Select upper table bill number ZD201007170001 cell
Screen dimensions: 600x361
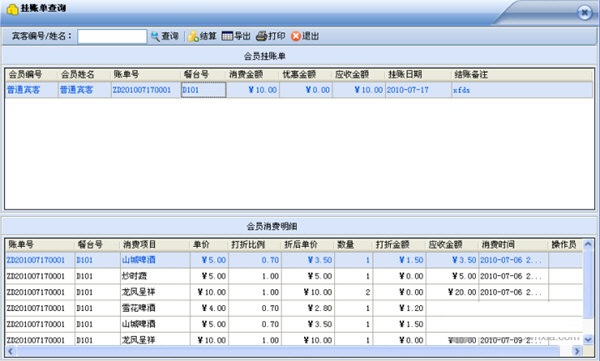pos(146,90)
